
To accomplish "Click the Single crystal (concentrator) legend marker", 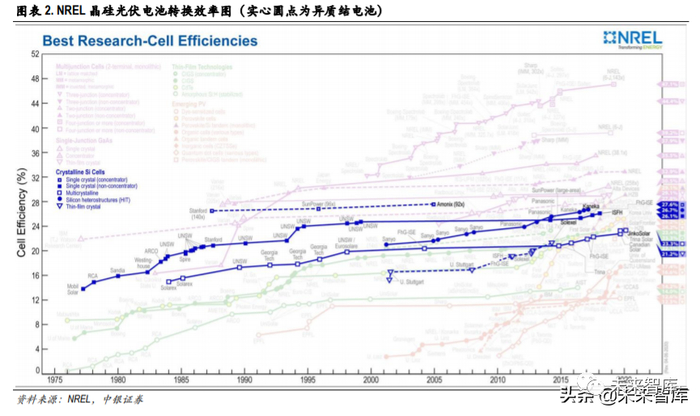I will 60,180.
